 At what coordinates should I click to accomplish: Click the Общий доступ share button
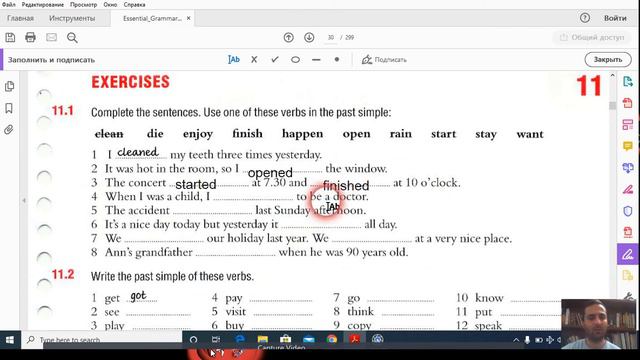[x=591, y=38]
